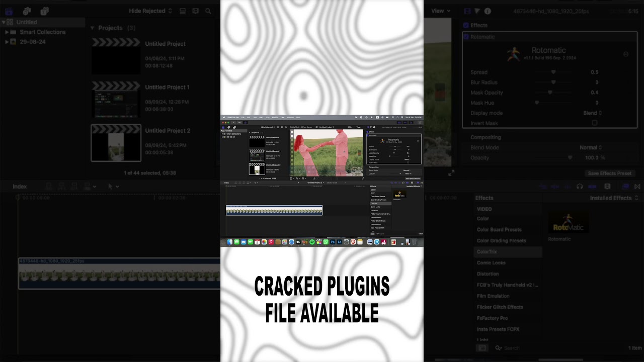Open Info inspector icon in dimmed backdrop

pyautogui.click(x=488, y=11)
